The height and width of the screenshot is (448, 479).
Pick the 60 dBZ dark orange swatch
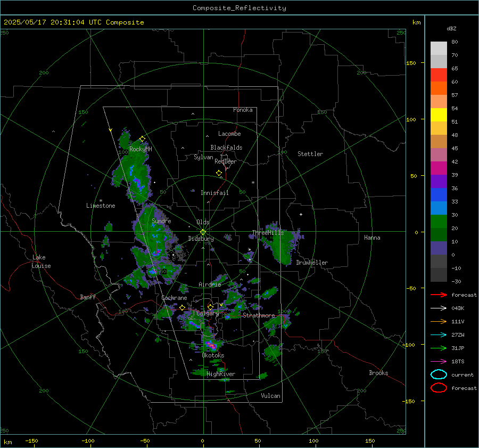tap(439, 88)
